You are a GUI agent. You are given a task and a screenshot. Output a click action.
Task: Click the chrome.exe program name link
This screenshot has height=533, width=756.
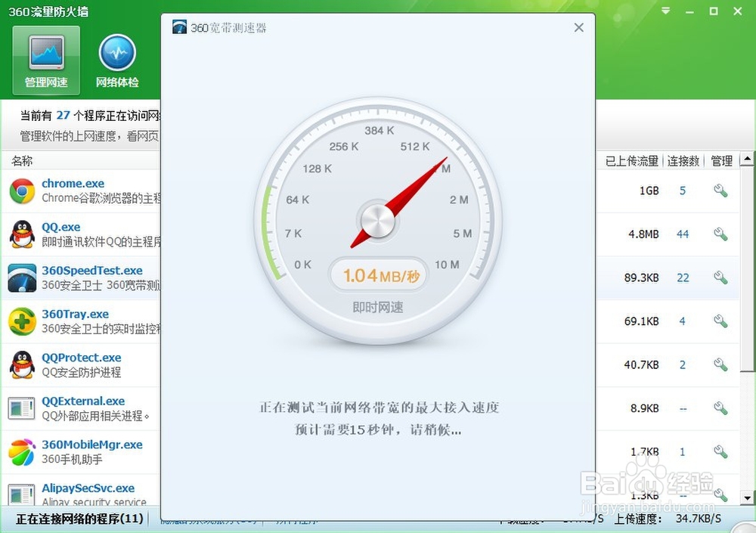point(73,183)
